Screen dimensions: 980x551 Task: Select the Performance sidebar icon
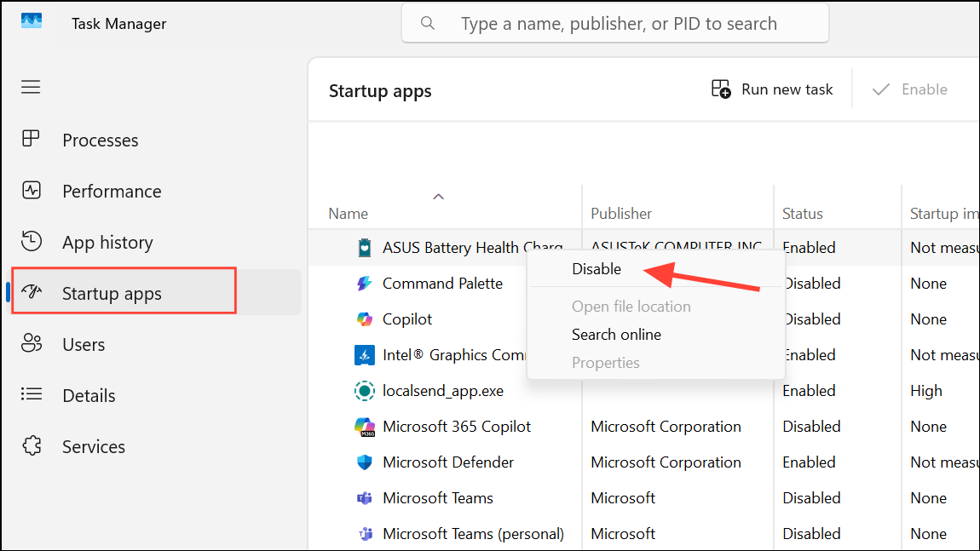click(x=31, y=191)
